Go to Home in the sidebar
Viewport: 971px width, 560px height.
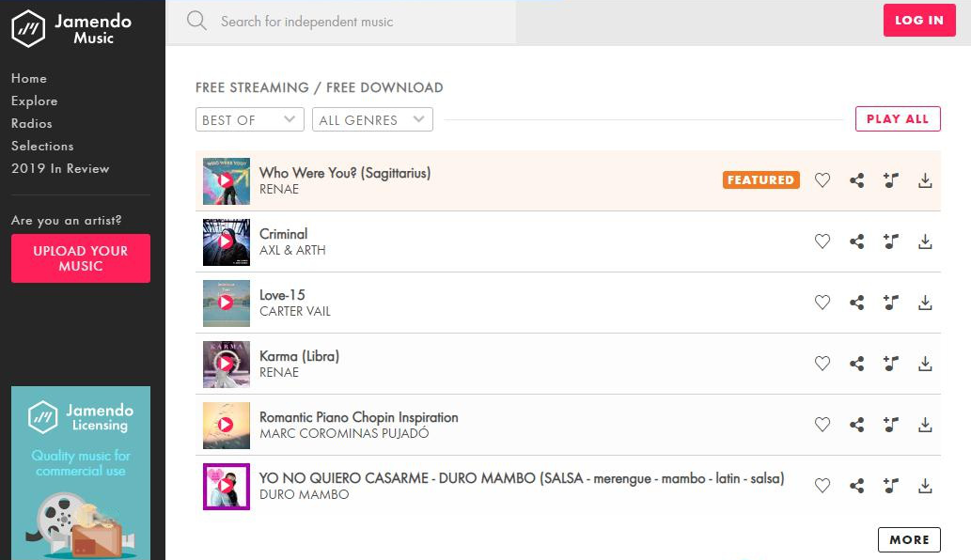click(29, 79)
